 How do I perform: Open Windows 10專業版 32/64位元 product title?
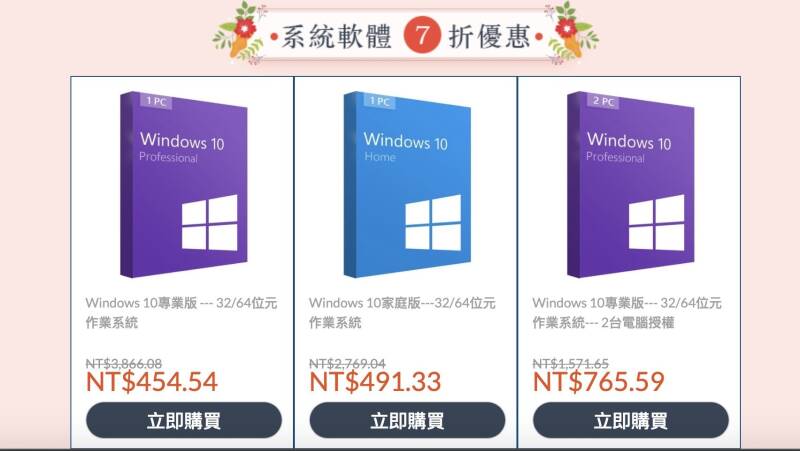(x=181, y=312)
